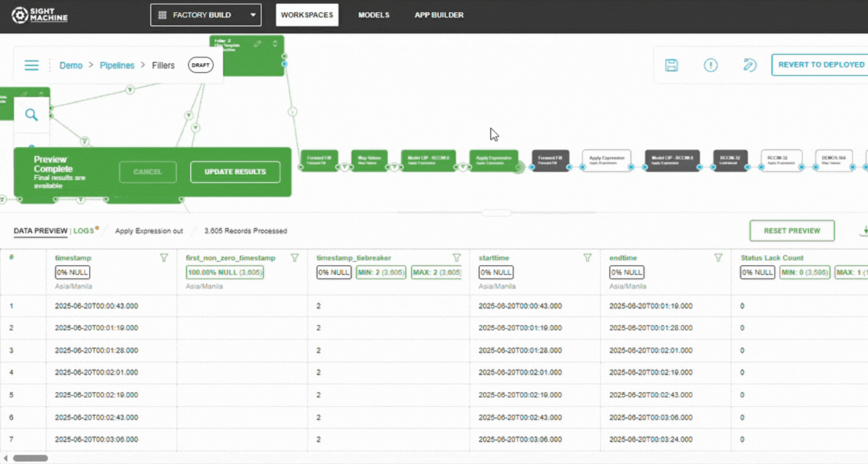
Task: Filter the first_non_zero_timestamp column
Action: click(x=295, y=258)
